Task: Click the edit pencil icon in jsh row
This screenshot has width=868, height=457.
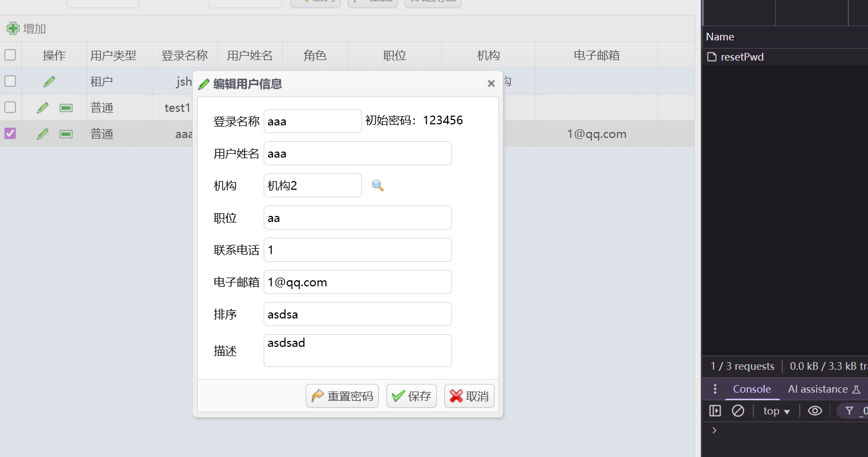Action: tap(49, 81)
